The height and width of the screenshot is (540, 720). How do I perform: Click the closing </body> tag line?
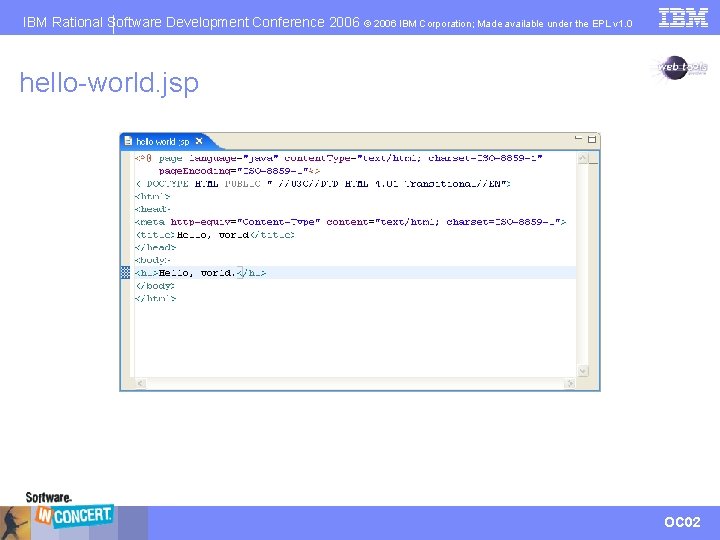[155, 286]
